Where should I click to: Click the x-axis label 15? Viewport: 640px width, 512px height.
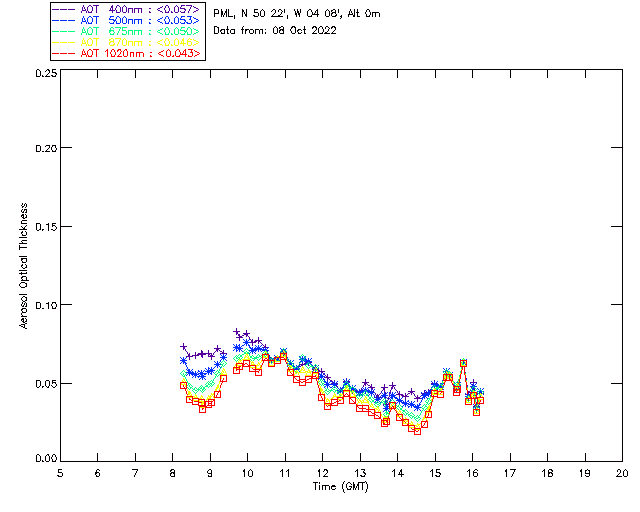[x=435, y=473]
